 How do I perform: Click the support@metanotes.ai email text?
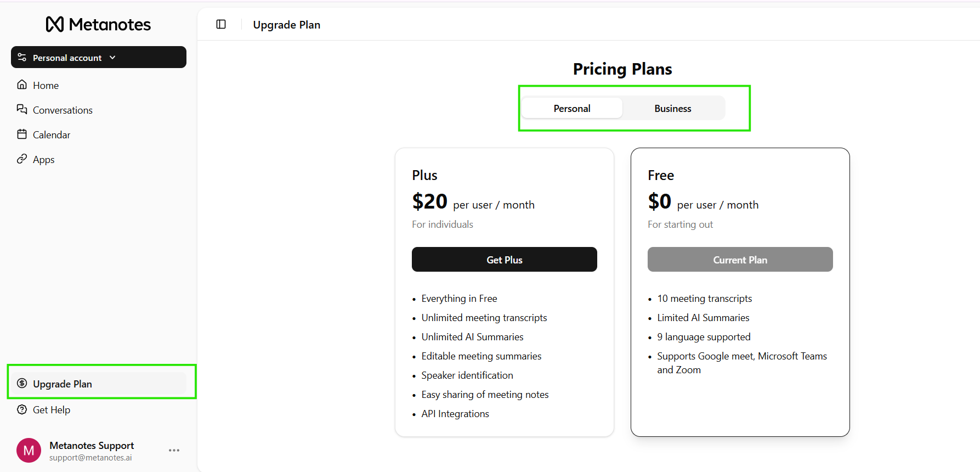tap(90, 458)
